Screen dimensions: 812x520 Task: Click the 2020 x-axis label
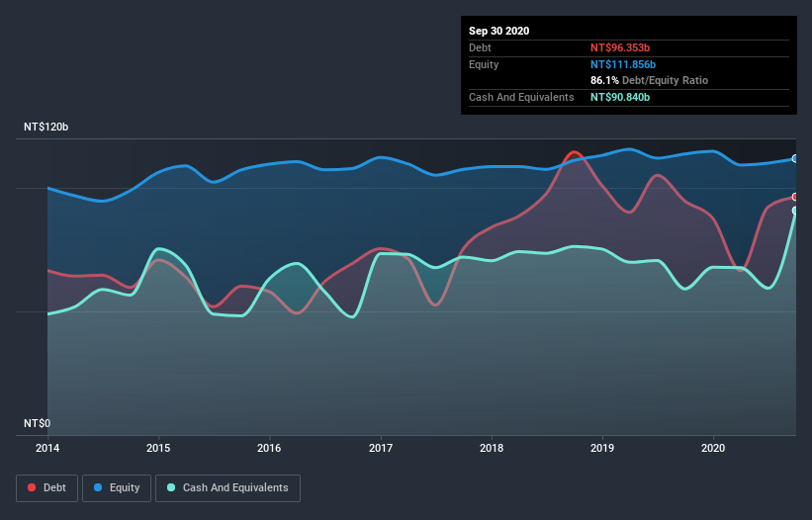coord(713,448)
